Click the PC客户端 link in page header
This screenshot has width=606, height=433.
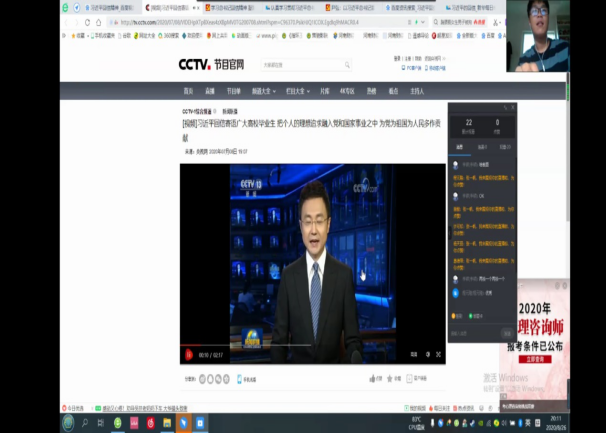[x=412, y=68]
